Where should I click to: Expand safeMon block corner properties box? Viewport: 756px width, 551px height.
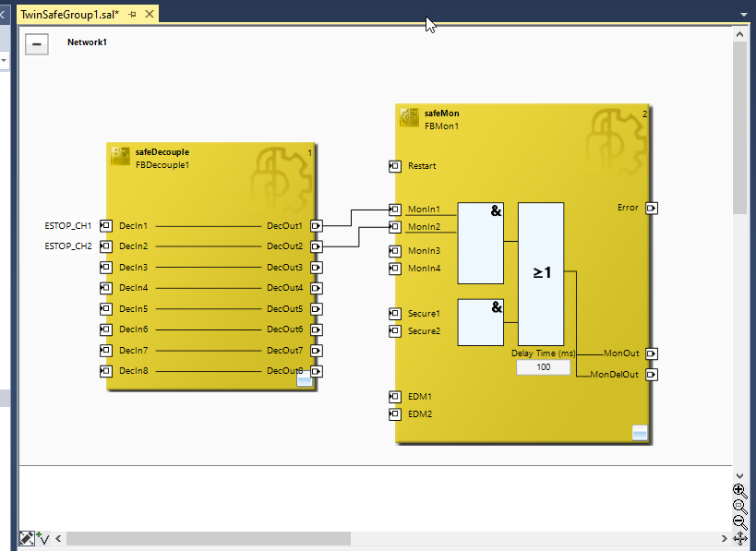click(x=640, y=432)
